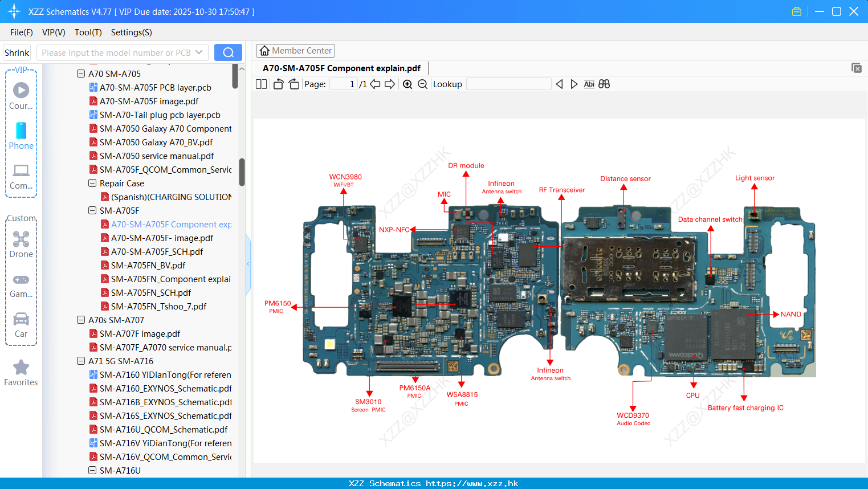This screenshot has height=489, width=868.
Task: Click the tree panel vertical scrollbar thumb
Action: pos(242,172)
